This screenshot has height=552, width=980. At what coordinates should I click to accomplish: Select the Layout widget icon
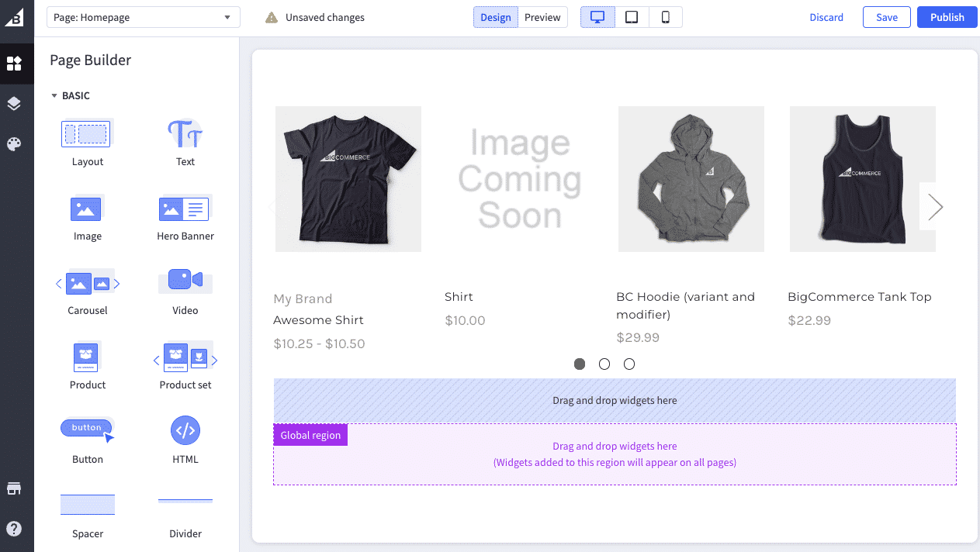[x=86, y=133]
